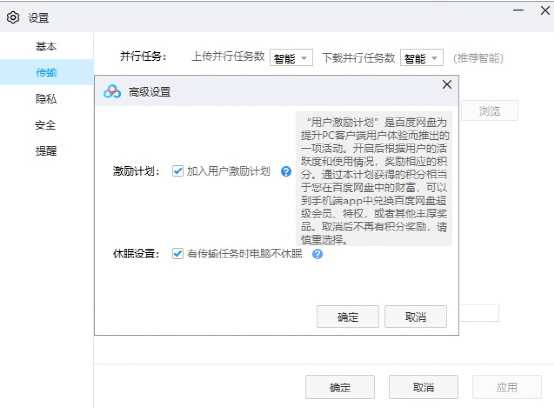Click the settings gear icon in the title bar

click(13, 17)
